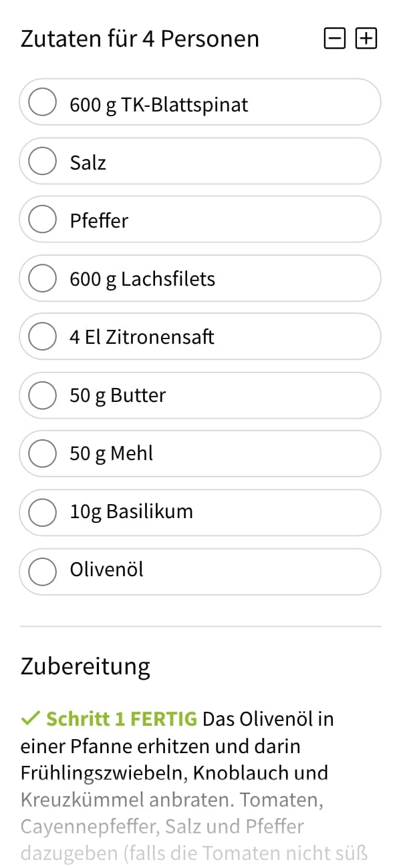Viewport: 401px width, 868px height.
Task: Tap the Olivenöl ingredient text
Action: pyautogui.click(x=106, y=570)
